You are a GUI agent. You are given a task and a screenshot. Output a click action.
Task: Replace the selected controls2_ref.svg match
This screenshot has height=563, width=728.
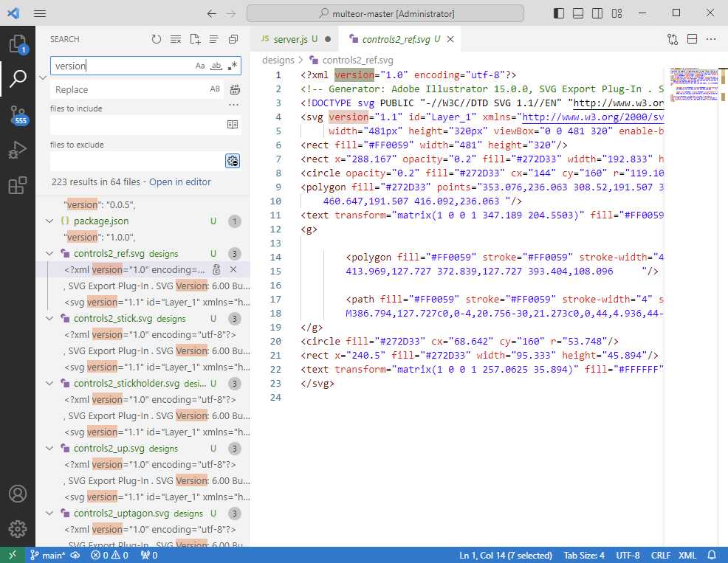click(216, 269)
